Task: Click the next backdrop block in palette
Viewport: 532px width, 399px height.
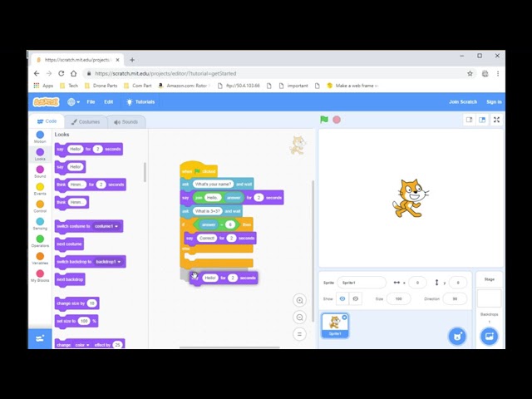Action: [70, 279]
